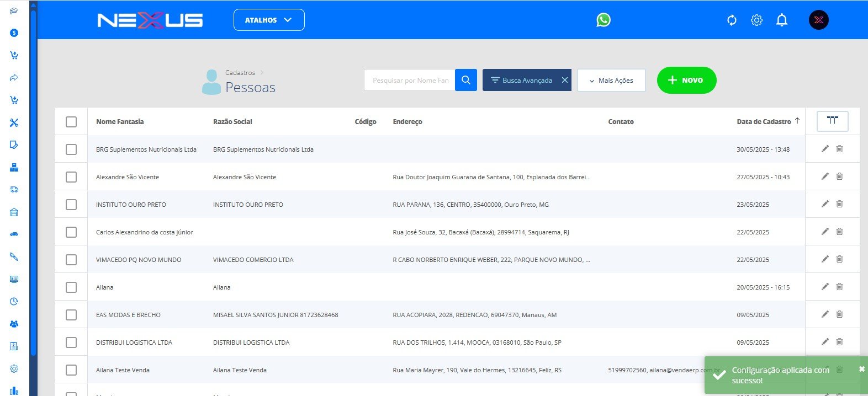Open the table column configuration icon
The width and height of the screenshot is (868, 396).
pyautogui.click(x=832, y=121)
